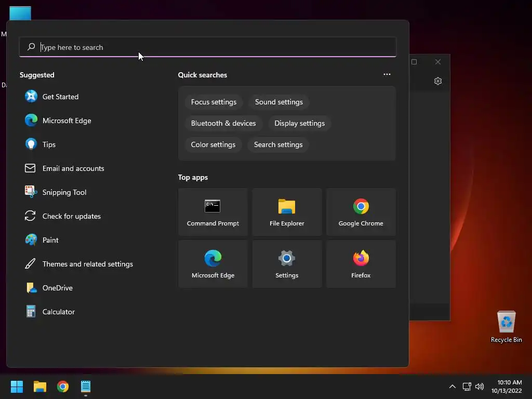Viewport: 532px width, 399px height.
Task: Select Focus settings quick search
Action: [214, 102]
